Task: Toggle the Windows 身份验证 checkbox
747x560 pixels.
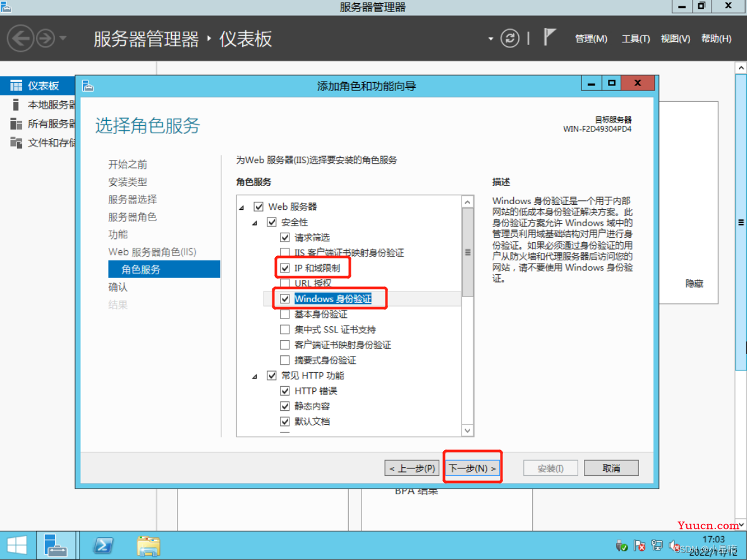Action: (285, 299)
